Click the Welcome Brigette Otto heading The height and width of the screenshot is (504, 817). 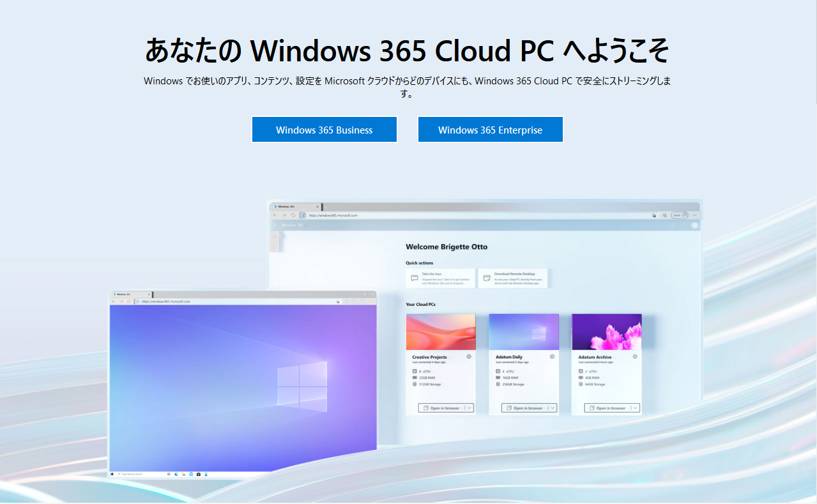[x=447, y=247]
